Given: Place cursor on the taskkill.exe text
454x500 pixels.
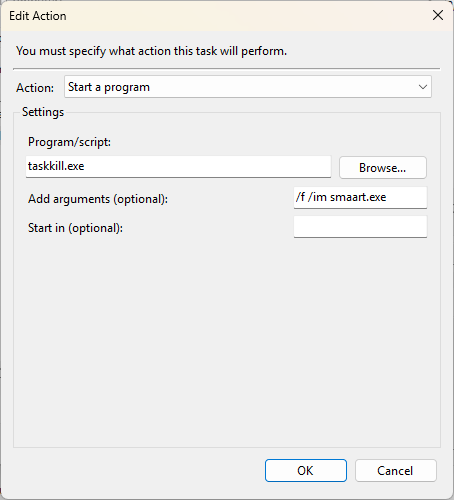Looking at the screenshot, I should (56, 166).
